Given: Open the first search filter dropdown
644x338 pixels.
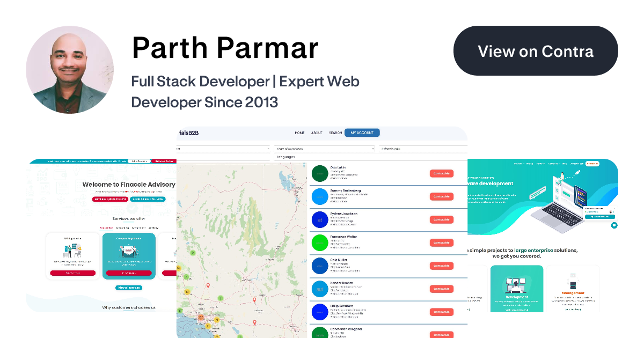Looking at the screenshot, I should pyautogui.click(x=223, y=149).
